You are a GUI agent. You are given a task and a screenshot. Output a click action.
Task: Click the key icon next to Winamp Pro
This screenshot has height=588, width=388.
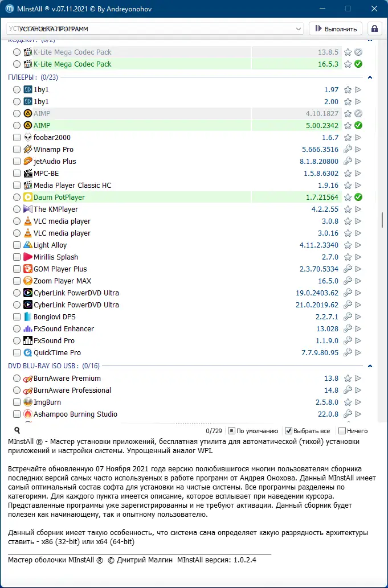pyautogui.click(x=348, y=149)
